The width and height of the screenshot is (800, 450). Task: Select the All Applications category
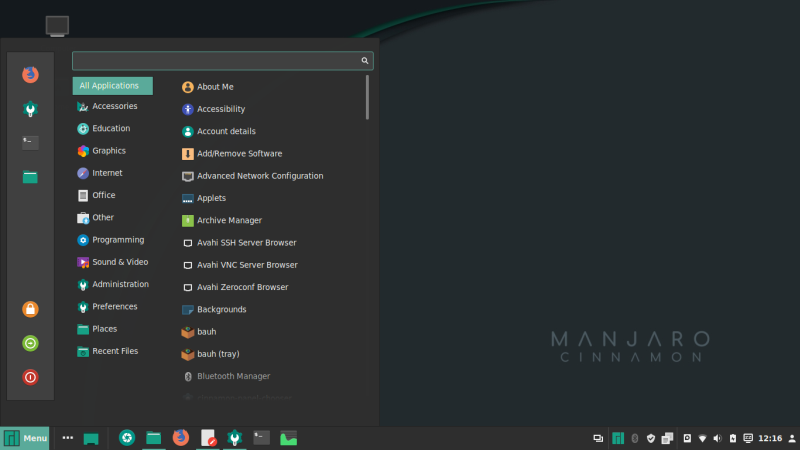click(112, 86)
